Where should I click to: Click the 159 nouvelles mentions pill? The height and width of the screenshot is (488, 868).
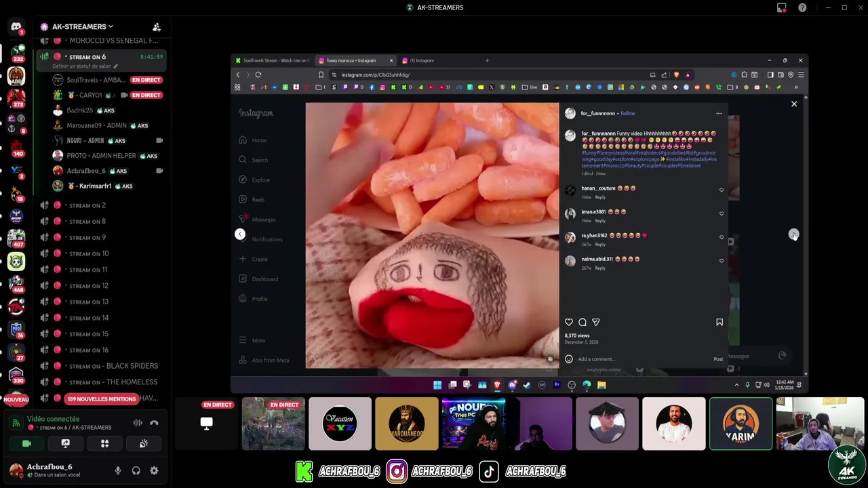(102, 399)
